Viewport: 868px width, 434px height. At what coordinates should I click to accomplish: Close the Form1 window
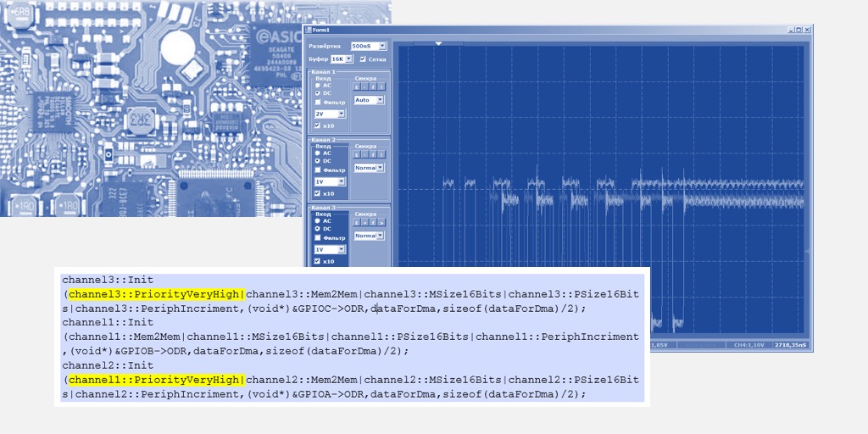click(807, 30)
